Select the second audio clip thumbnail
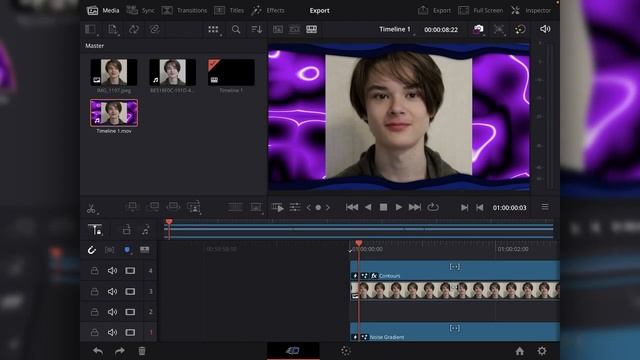Screen dimensions: 640x360 coord(172,72)
